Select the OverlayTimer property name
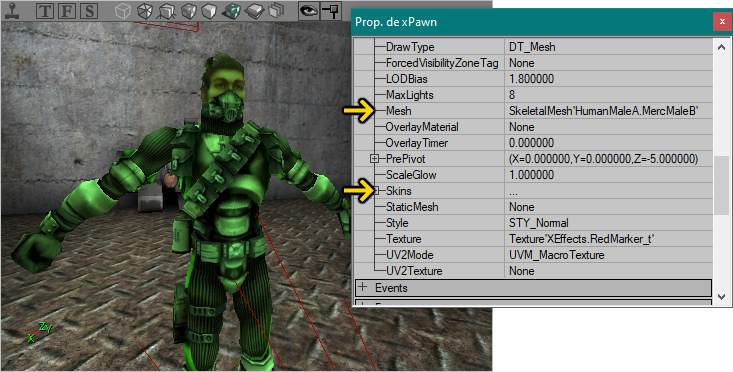 point(417,143)
